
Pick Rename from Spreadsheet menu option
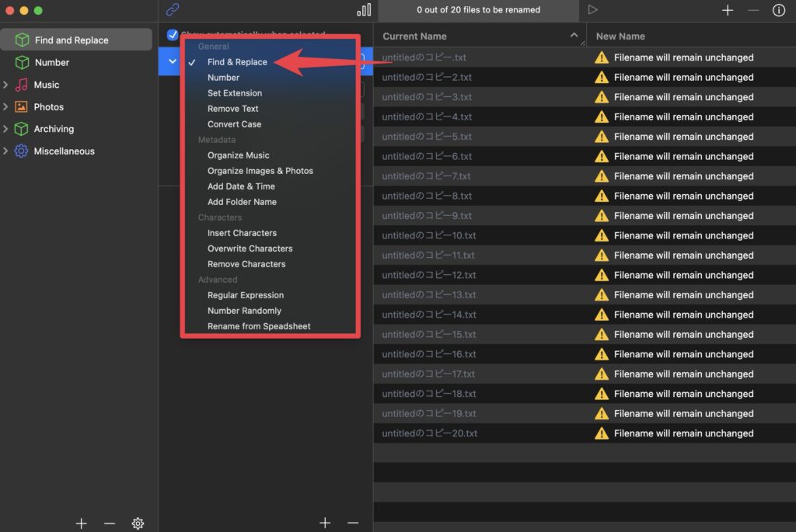point(259,326)
